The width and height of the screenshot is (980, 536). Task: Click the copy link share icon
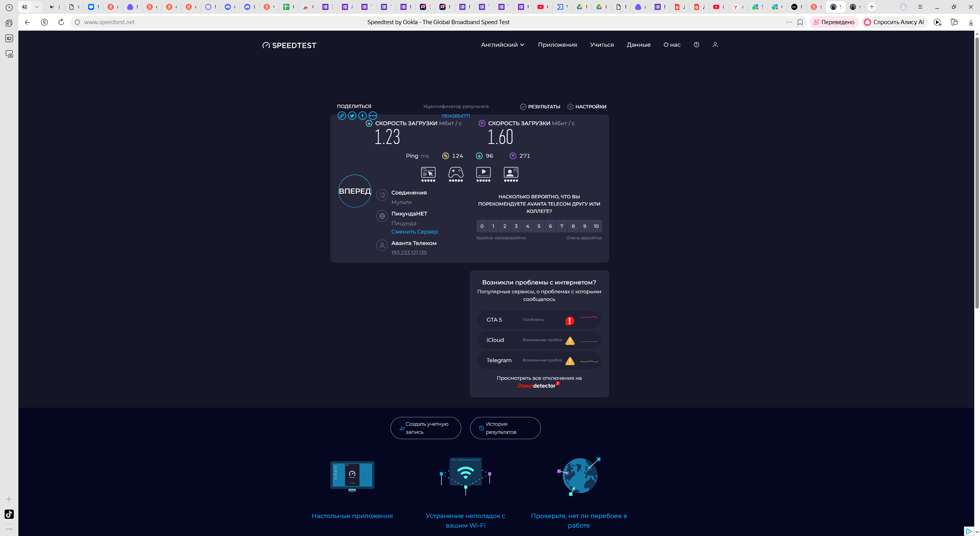(341, 116)
